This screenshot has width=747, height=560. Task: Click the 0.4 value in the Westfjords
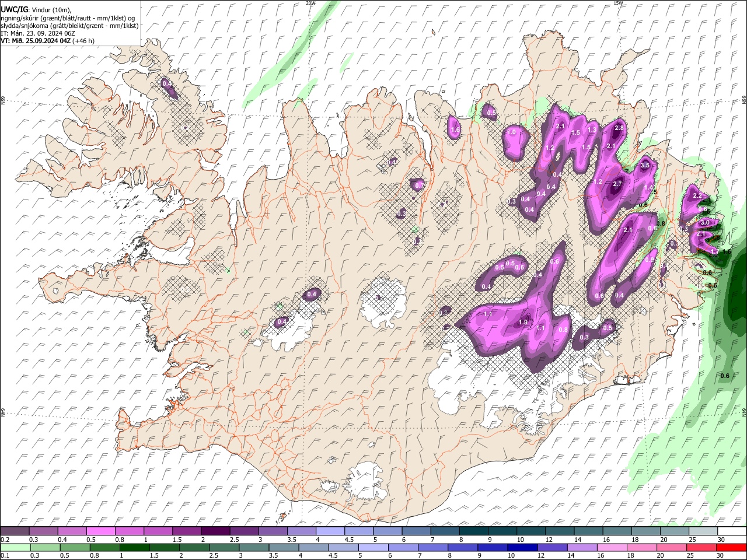click(167, 83)
